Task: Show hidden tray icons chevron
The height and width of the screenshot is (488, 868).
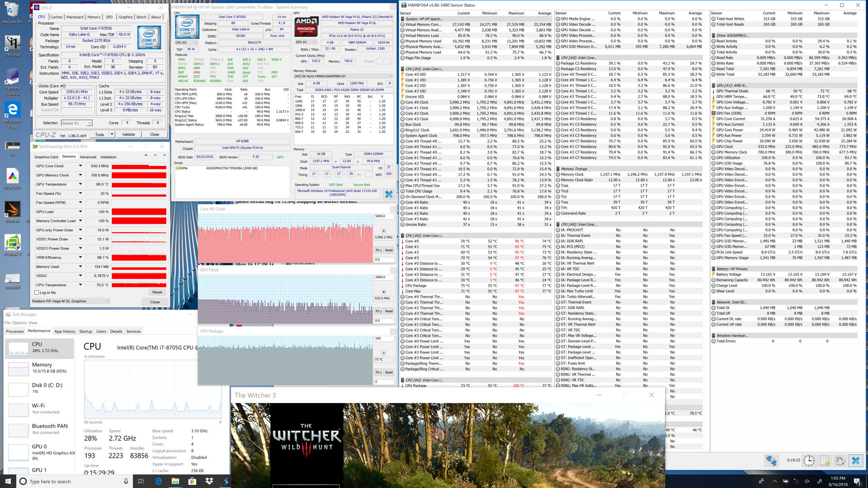Action: coord(774,481)
